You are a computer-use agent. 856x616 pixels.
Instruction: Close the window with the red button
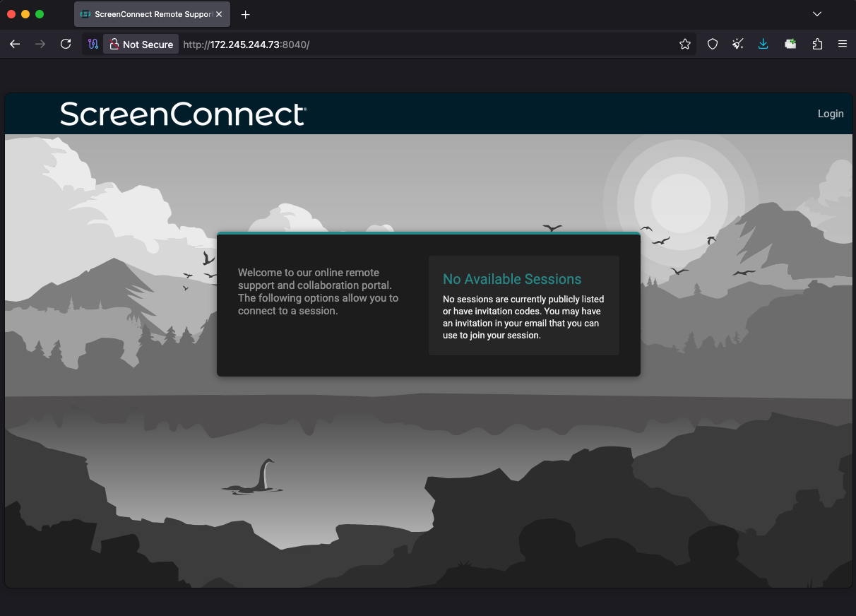tap(11, 14)
